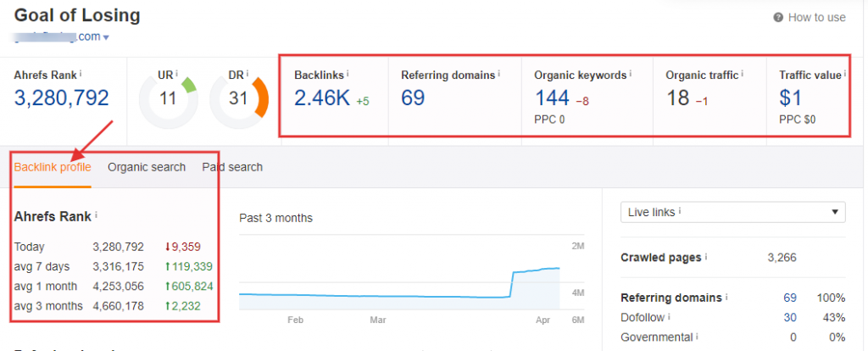Click the UR 11 gauge

point(168,100)
